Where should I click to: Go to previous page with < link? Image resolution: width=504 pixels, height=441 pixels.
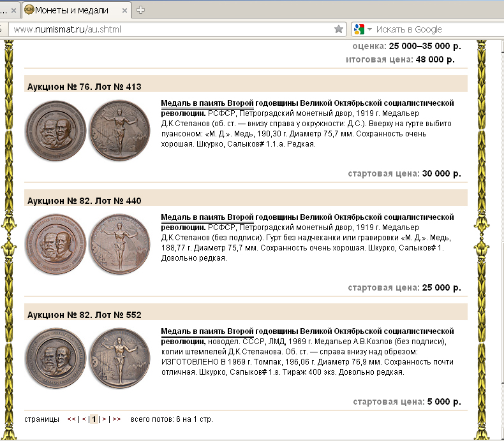84,419
